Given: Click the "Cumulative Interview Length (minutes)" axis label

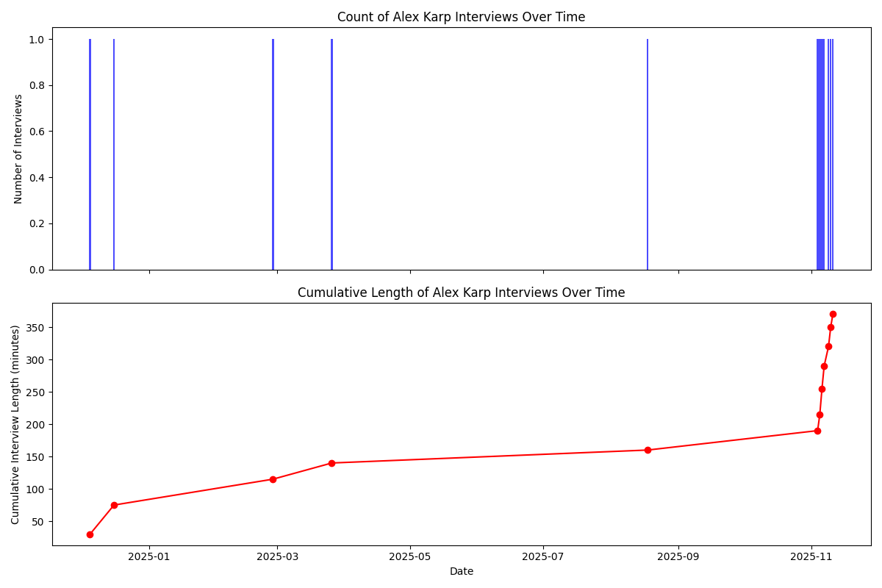Looking at the screenshot, I should [x=15, y=424].
